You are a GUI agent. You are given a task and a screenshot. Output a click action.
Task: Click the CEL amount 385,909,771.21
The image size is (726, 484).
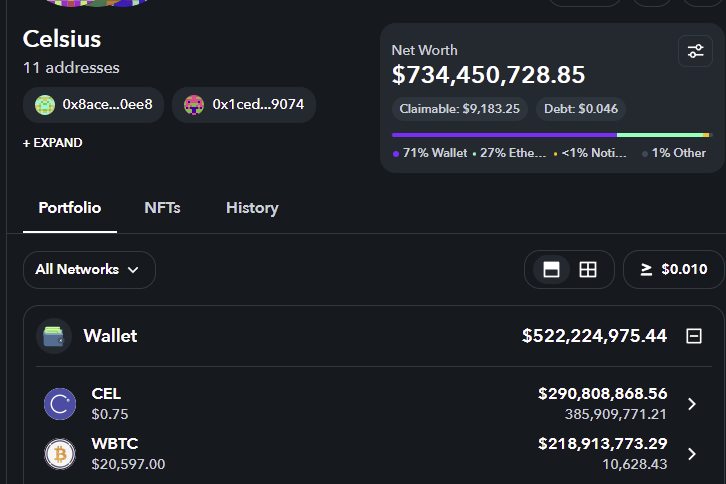click(x=616, y=414)
